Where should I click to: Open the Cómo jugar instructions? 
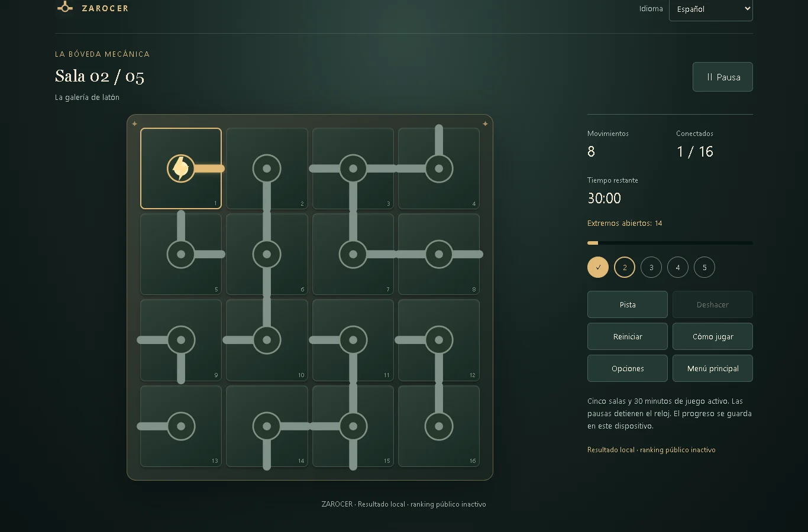(x=713, y=336)
